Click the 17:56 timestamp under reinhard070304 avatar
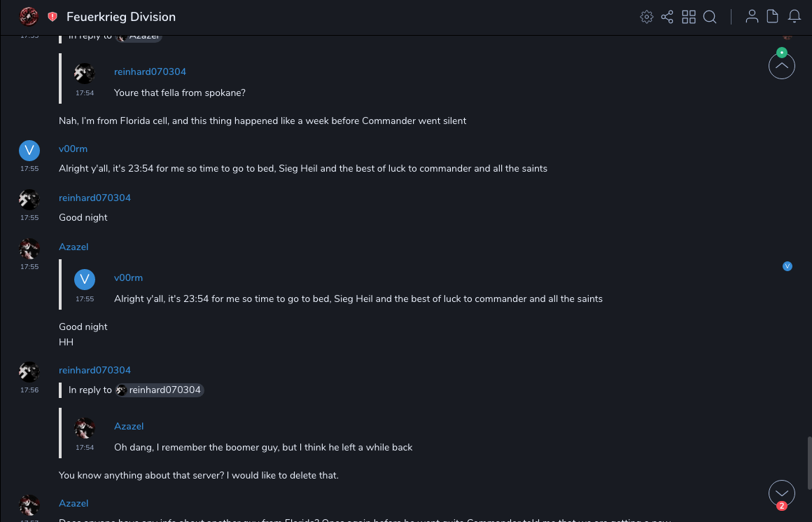The width and height of the screenshot is (812, 522). 29,390
